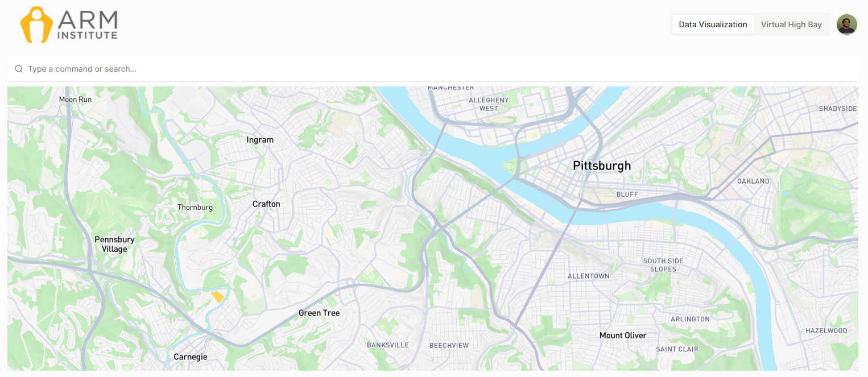868x377 pixels.
Task: Click the Beechview neighborhood label
Action: click(x=449, y=346)
